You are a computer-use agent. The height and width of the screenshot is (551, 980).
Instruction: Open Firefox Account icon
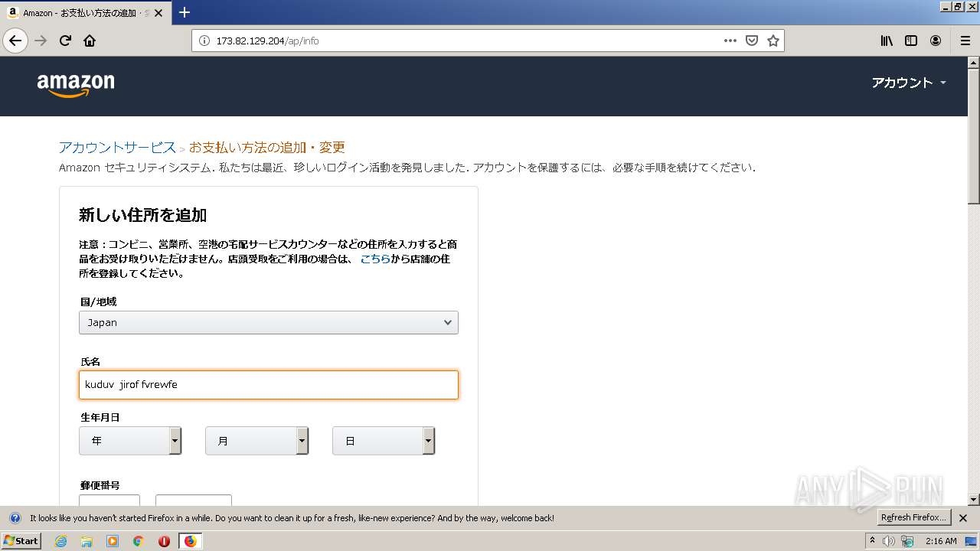click(936, 41)
